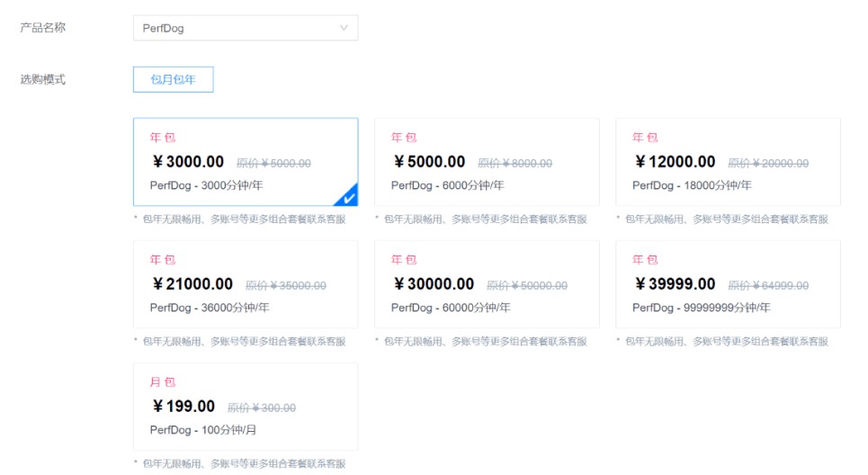Choose the ¥12000.00 18000分钟/年 package
The height and width of the screenshot is (475, 868).
[728, 162]
